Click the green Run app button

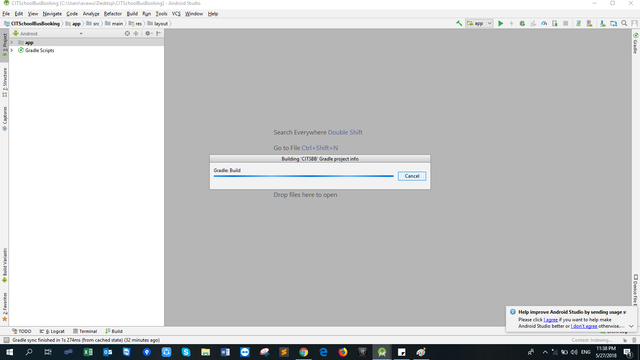500,23
